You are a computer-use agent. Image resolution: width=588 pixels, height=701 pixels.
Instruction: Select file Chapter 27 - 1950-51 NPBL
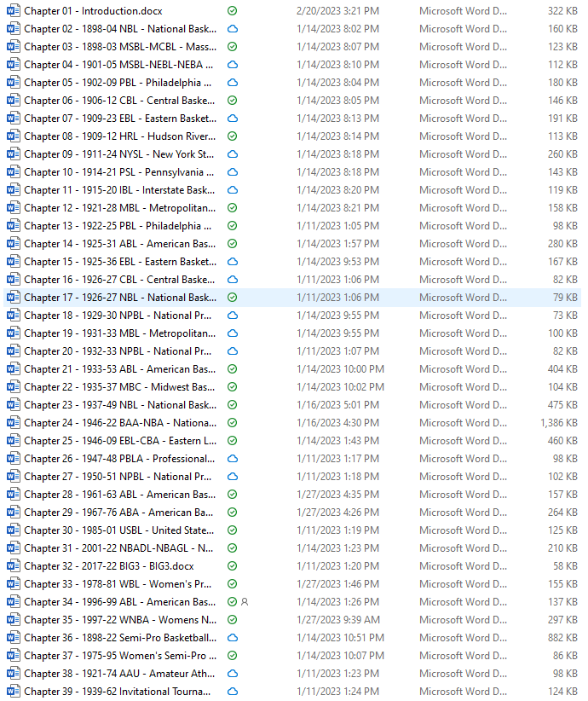pyautogui.click(x=118, y=477)
